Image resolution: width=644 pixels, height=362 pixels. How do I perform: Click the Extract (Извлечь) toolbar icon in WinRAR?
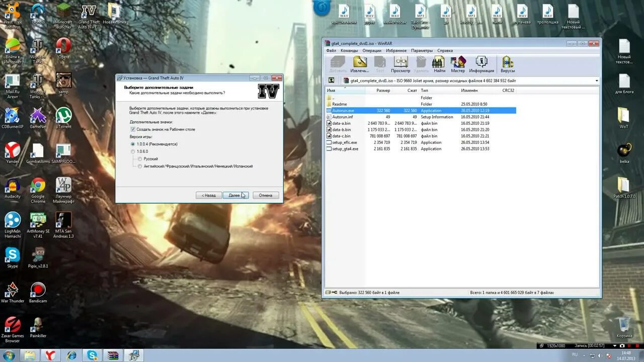(360, 64)
